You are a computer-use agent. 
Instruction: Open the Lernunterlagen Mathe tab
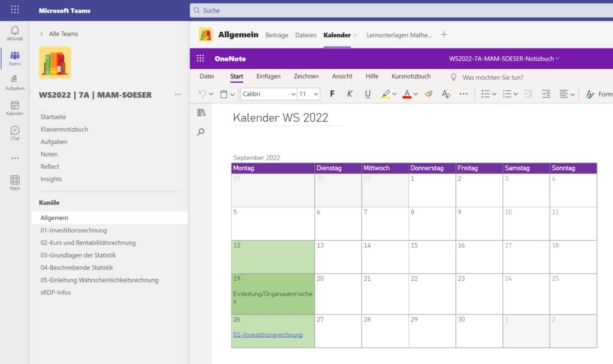399,35
